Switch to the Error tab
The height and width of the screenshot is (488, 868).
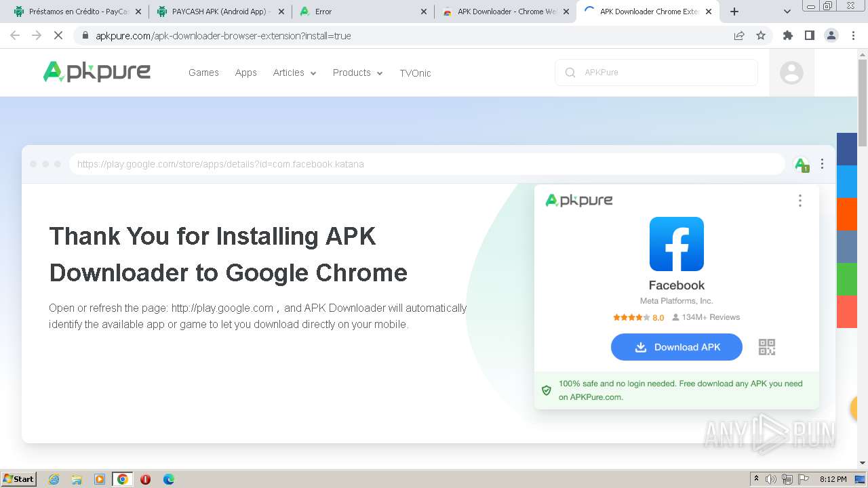coord(363,12)
